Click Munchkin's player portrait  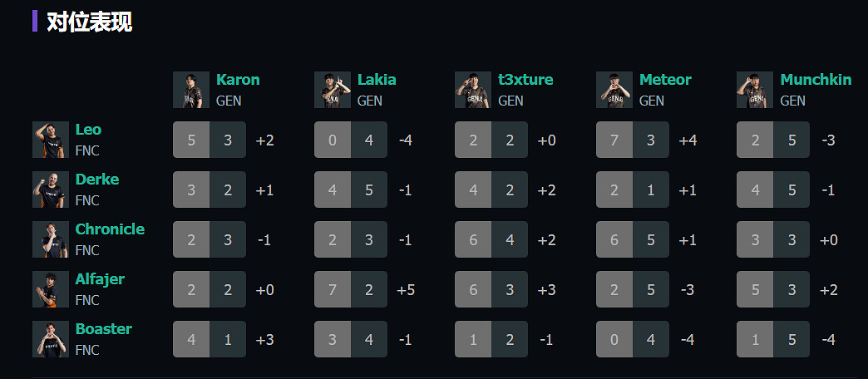point(755,90)
